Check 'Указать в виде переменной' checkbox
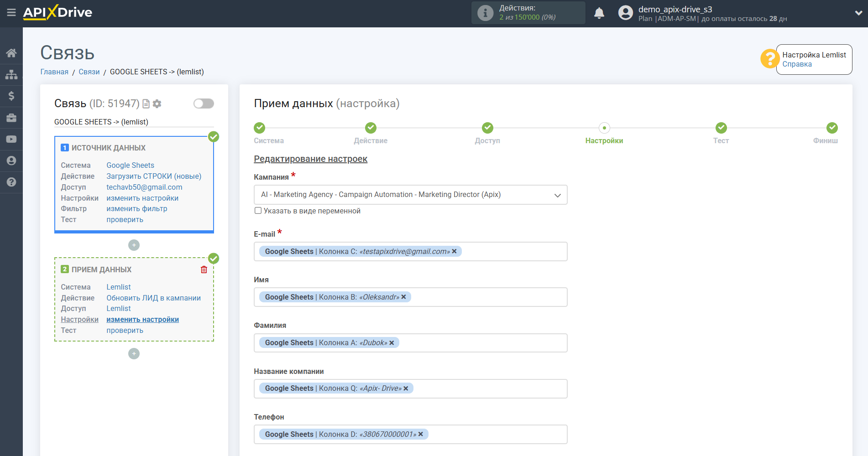This screenshot has width=868, height=456. tap(258, 211)
